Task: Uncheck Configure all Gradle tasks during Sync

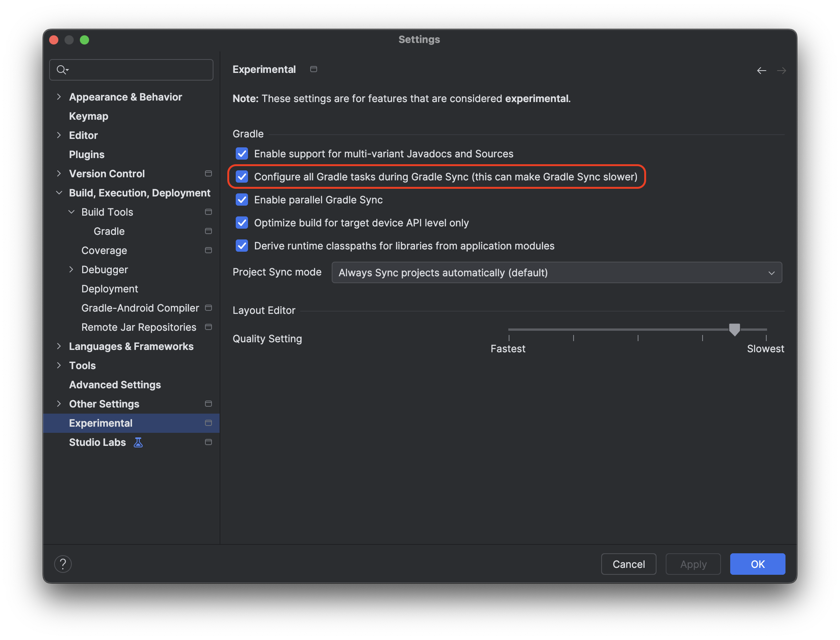Action: [242, 177]
